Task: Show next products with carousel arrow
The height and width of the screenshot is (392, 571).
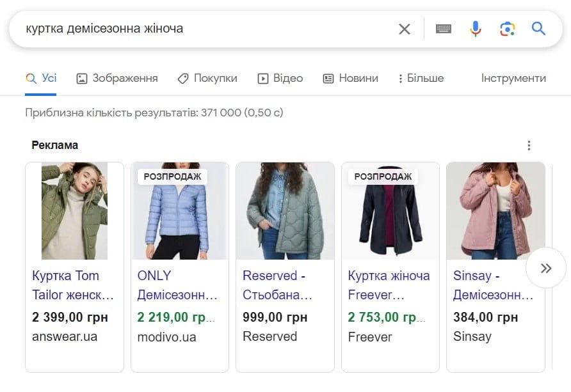Action: [545, 268]
